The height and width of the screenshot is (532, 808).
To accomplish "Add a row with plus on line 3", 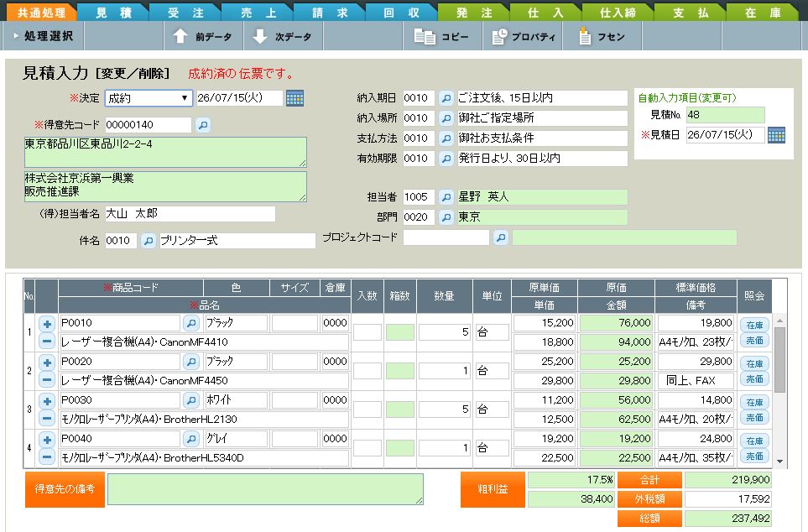I will (47, 401).
